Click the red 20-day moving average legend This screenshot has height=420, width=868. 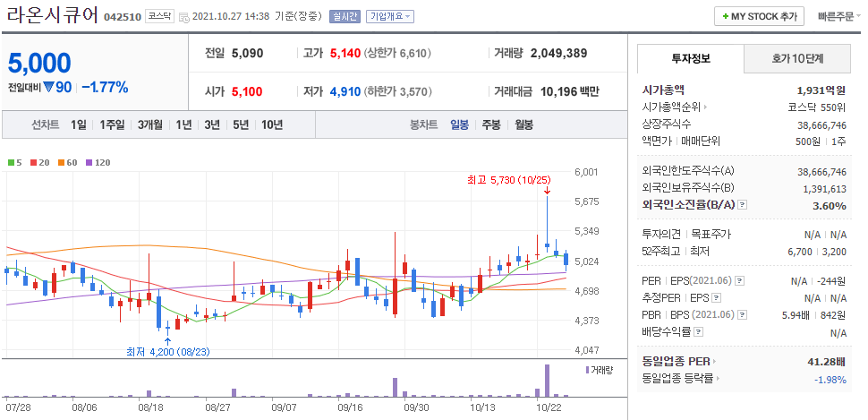39,163
